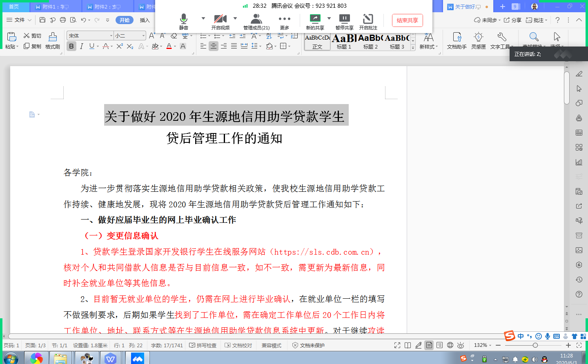Expand the font name dropdown 宋体
Screen dimensions: 588x364
[x=111, y=36]
